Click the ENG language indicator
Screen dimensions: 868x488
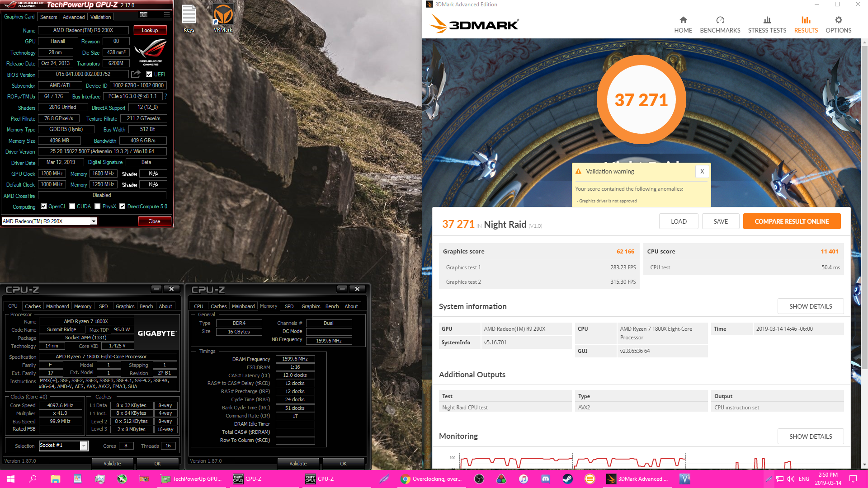click(804, 479)
